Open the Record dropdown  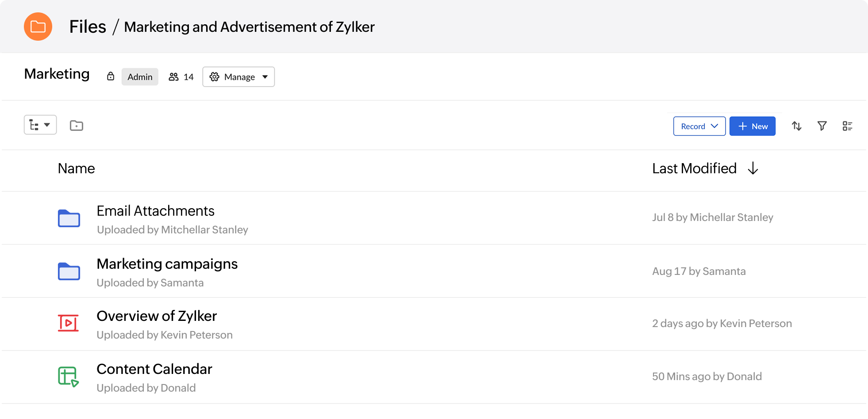[699, 126]
